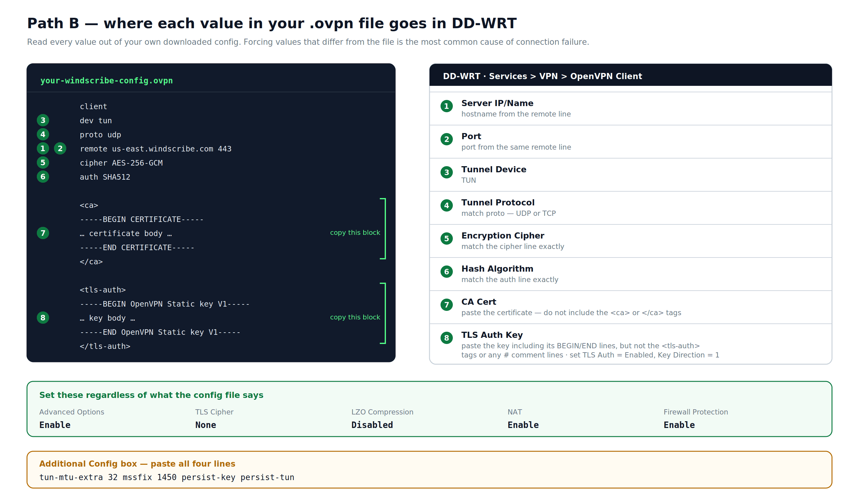Click the '… certificate body …' line
859x504 pixels.
tap(126, 234)
